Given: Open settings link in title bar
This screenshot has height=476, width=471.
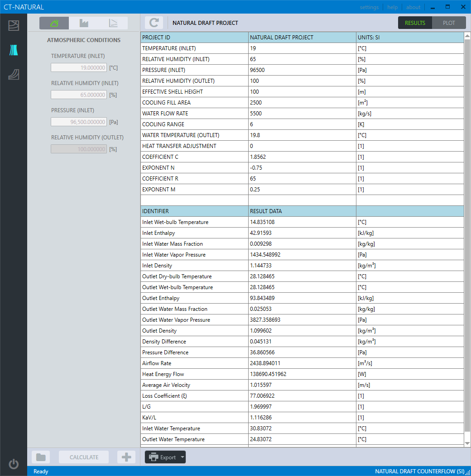Looking at the screenshot, I should click(369, 7).
